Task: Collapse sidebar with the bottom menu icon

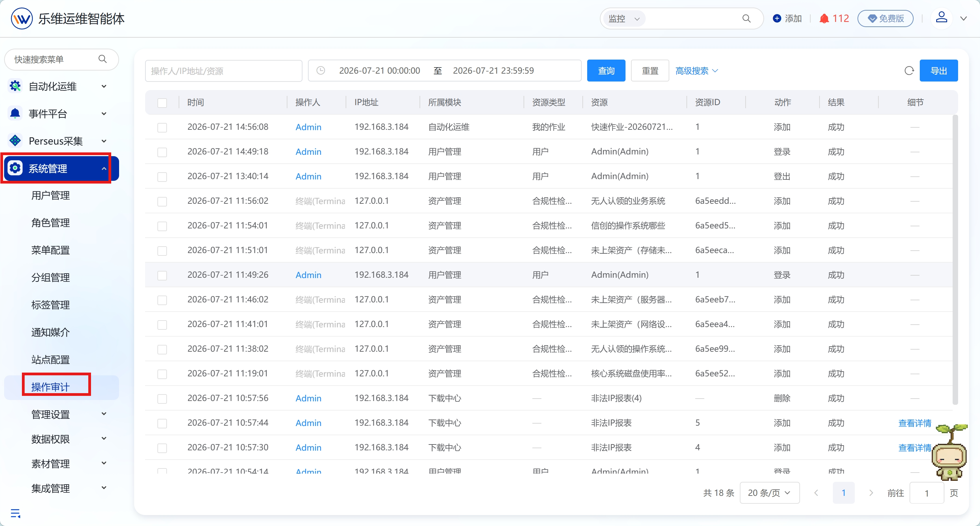Action: (15, 513)
